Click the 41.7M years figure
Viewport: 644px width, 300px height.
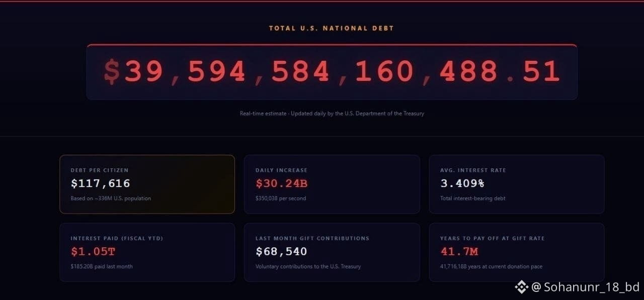(459, 252)
